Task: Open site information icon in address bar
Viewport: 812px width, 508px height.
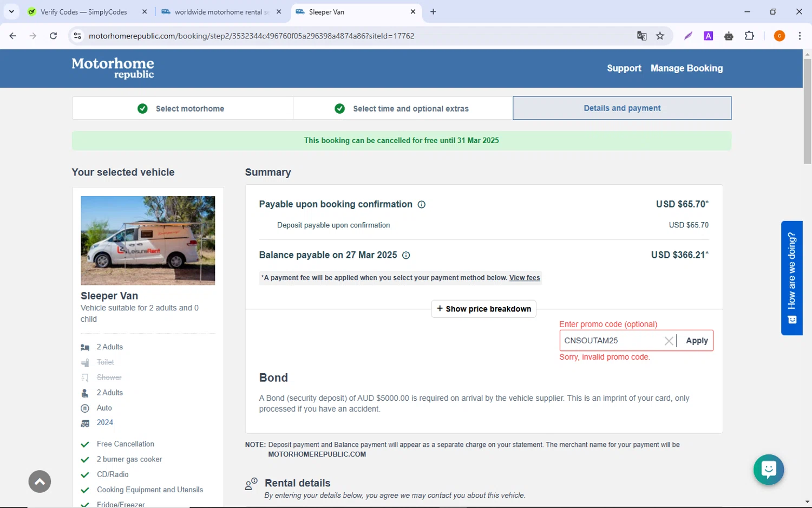Action: pos(77,36)
